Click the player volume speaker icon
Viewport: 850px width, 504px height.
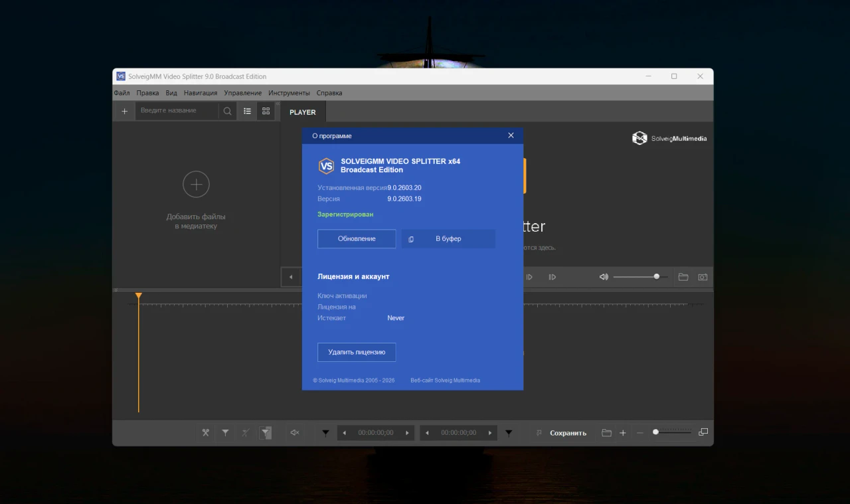pos(604,277)
